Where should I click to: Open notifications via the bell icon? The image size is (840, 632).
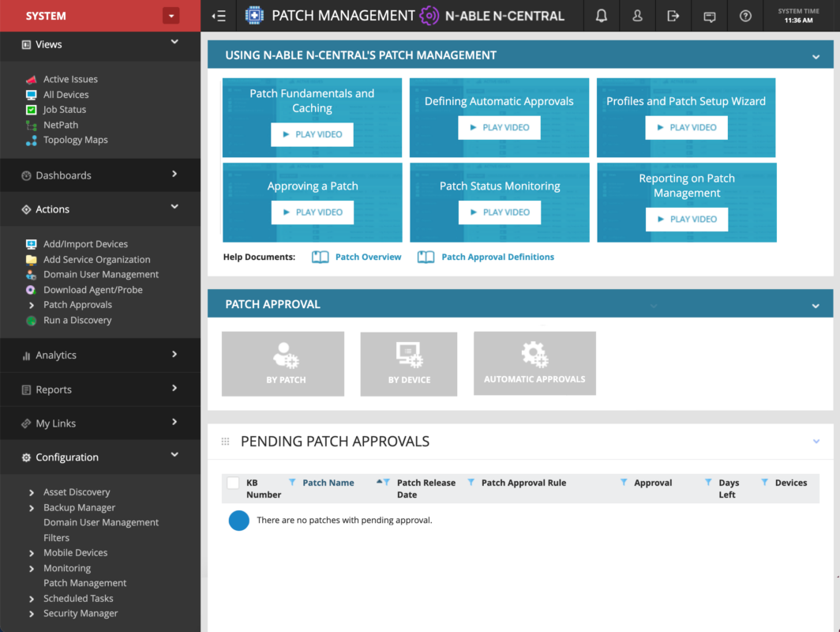coord(602,15)
